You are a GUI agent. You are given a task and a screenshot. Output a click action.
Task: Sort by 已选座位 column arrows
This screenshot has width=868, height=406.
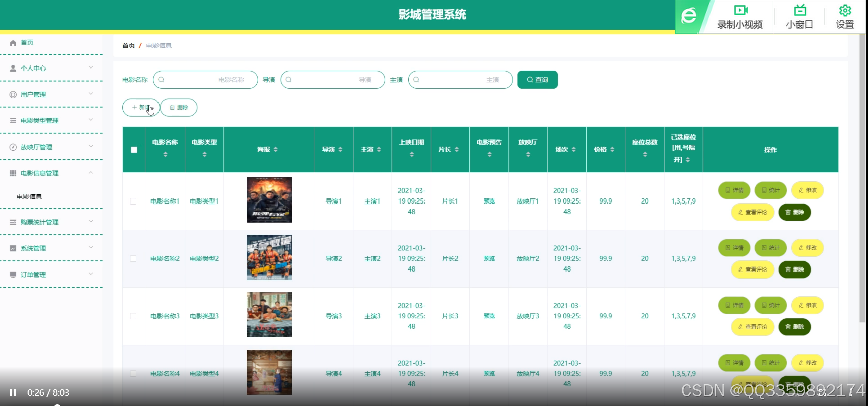(687, 160)
